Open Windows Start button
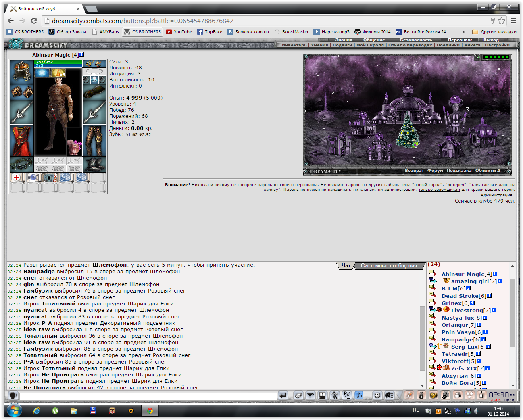523x420 pixels. pyautogui.click(x=15, y=411)
